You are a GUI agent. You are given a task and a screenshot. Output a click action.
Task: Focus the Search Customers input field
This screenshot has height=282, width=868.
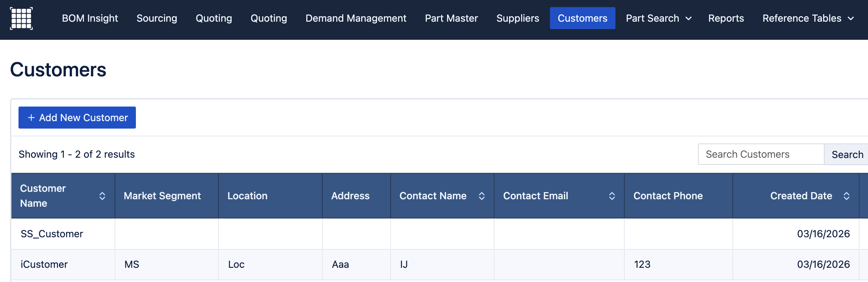(x=761, y=154)
